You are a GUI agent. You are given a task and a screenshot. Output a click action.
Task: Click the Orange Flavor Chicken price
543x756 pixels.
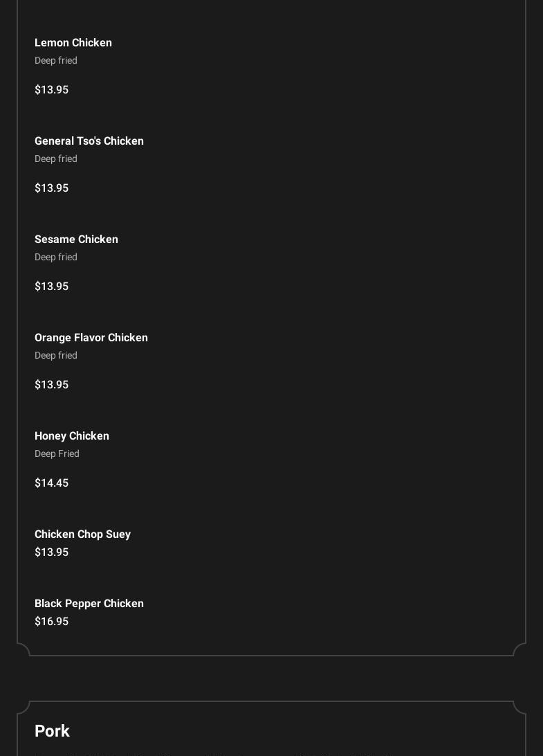pos(51,385)
